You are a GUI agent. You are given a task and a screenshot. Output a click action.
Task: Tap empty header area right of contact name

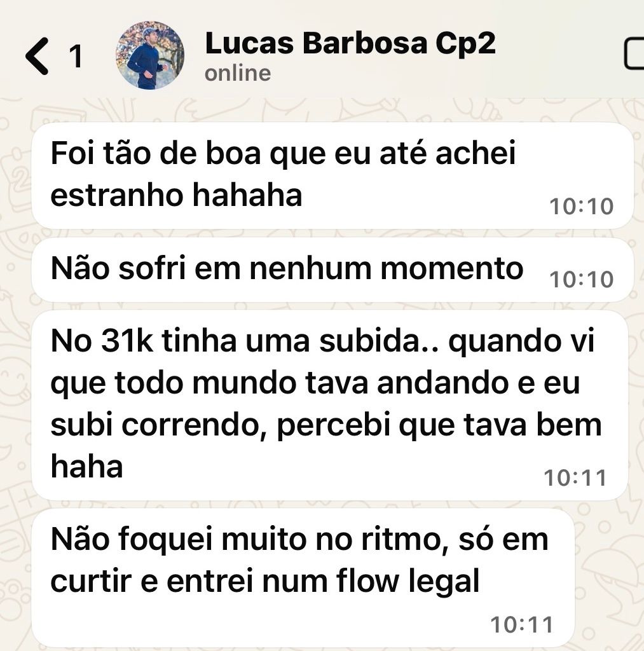(561, 54)
